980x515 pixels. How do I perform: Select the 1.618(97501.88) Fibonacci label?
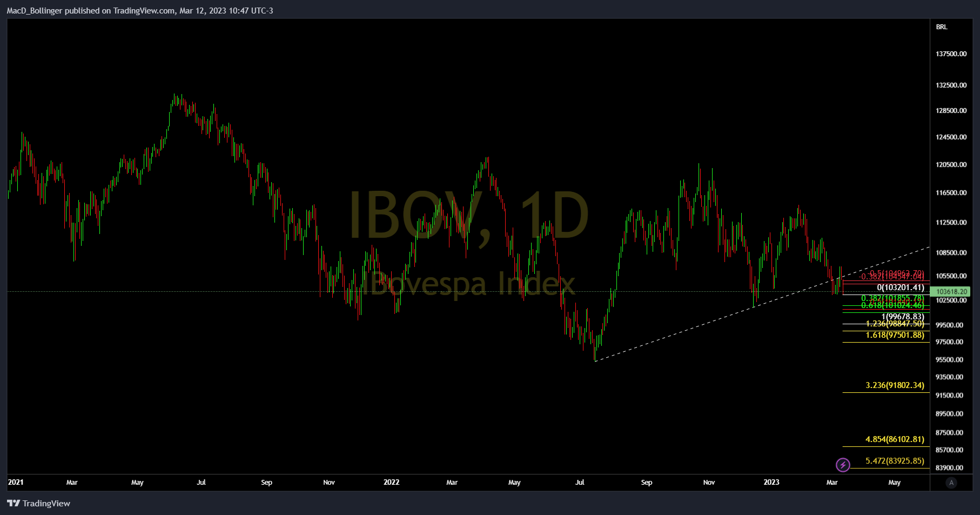tap(895, 335)
